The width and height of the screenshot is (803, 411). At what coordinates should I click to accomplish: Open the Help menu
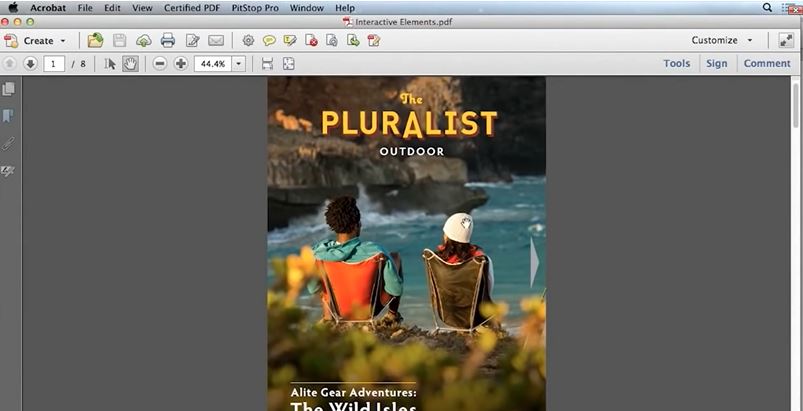(x=345, y=8)
